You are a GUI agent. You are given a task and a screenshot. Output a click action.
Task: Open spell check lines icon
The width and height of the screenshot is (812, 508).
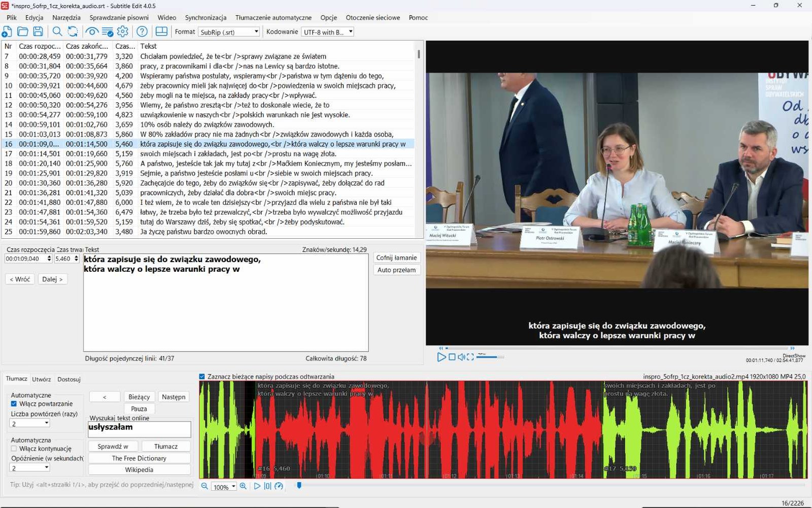(x=107, y=31)
